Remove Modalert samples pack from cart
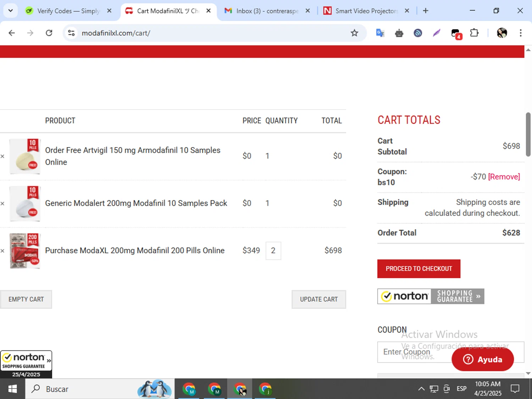This screenshot has height=399, width=532. 2,204
